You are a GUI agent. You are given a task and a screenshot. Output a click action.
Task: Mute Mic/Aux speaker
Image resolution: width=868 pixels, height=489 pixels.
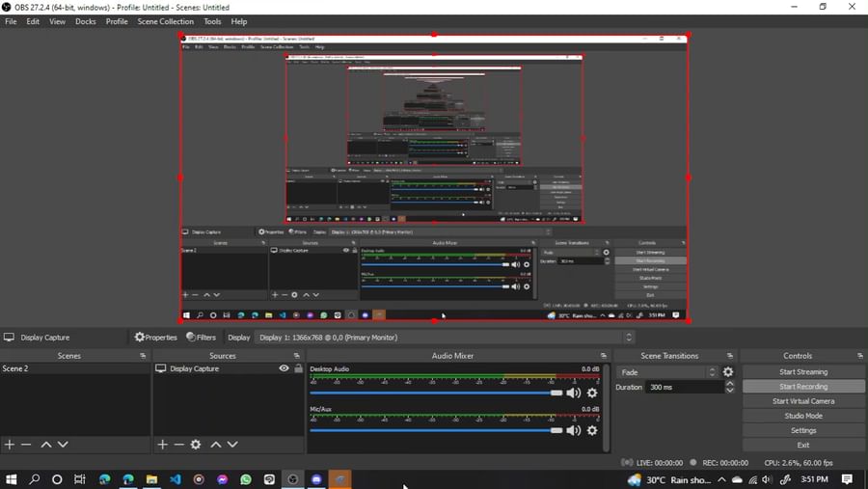click(574, 430)
